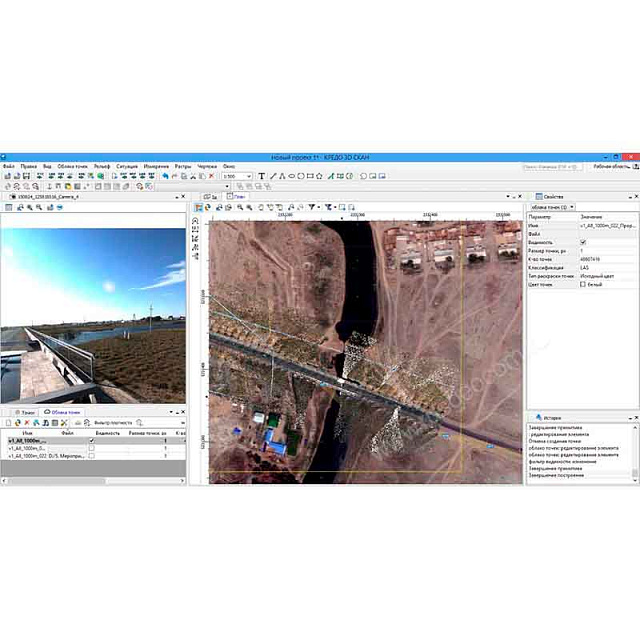The height and width of the screenshot is (640, 640).
Task: Select the Text tool in the toolbar
Action: [x=262, y=176]
